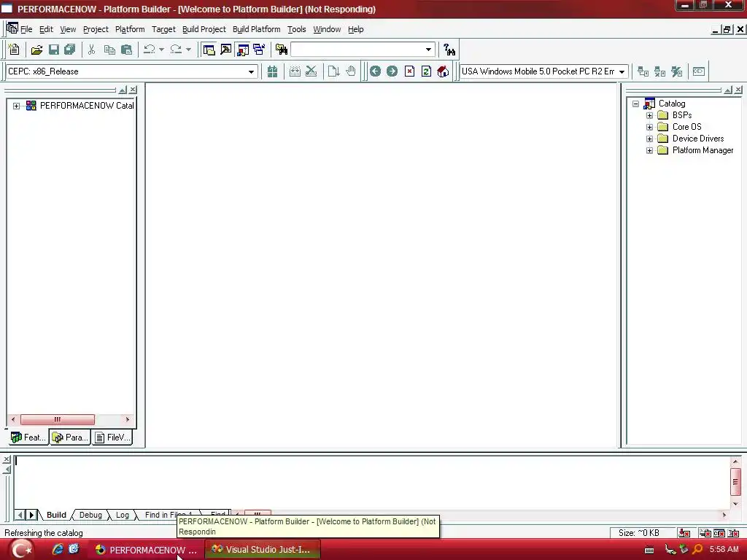Click the hand break-execution icon
Viewport: 747px width, 560px height.
[x=351, y=71]
